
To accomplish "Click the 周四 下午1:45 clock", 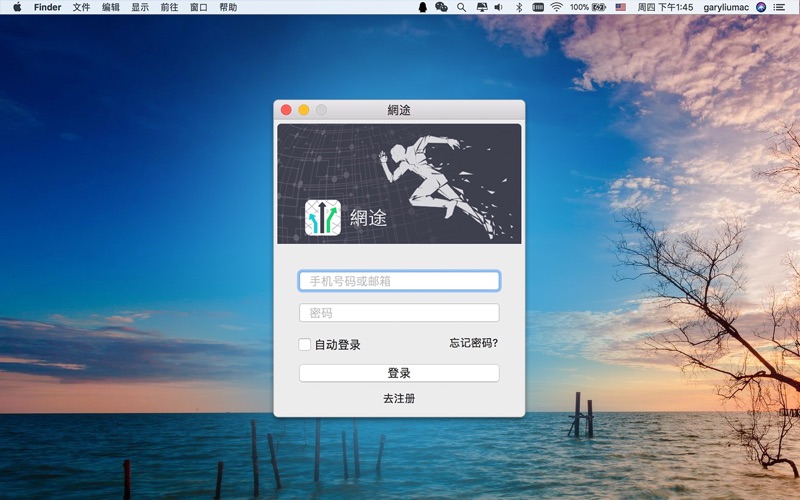I will pos(665,7).
